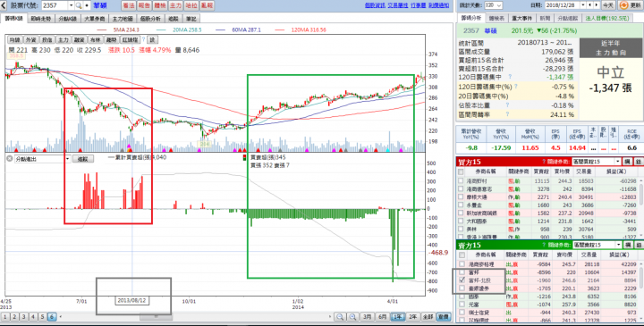Viewport: 644px width, 326px height.
Task: Open the 賣方15 區間賣超15 dropdown
Action: point(597,245)
